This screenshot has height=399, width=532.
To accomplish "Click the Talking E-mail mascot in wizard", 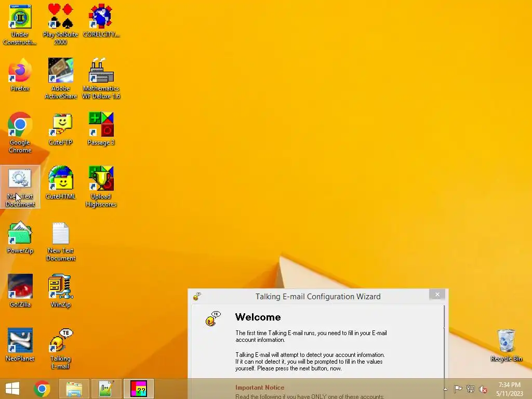I will tap(212, 318).
